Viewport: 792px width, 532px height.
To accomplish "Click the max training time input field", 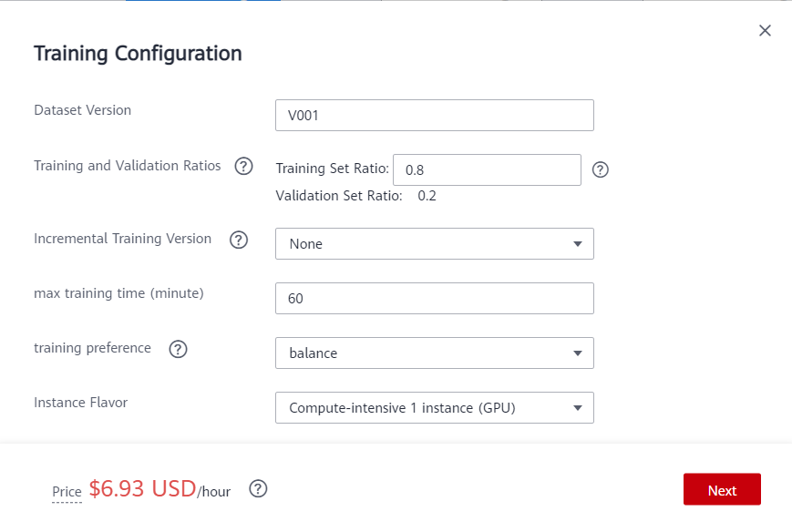I will (435, 298).
